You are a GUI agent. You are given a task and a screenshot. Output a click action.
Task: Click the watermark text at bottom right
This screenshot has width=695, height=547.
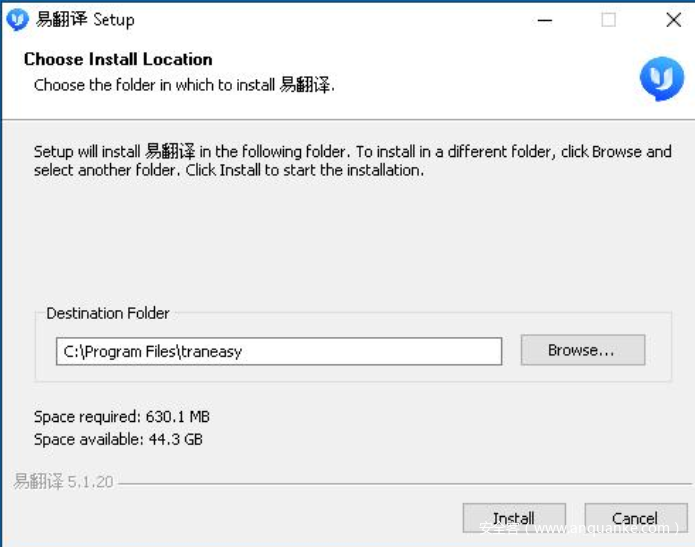pos(578,528)
